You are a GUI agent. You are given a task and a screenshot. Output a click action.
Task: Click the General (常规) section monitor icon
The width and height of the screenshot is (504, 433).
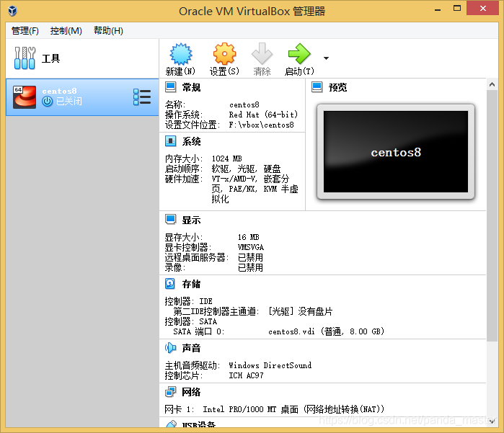tap(170, 87)
